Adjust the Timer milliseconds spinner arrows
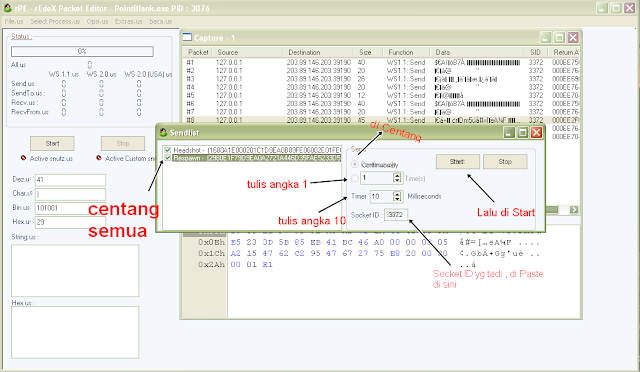 coord(397,196)
